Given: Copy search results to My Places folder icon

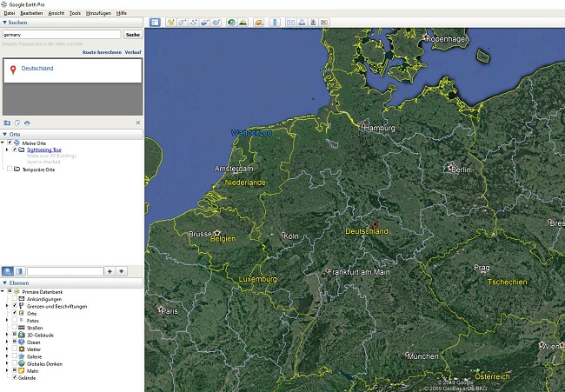Looking at the screenshot, I should [7, 123].
